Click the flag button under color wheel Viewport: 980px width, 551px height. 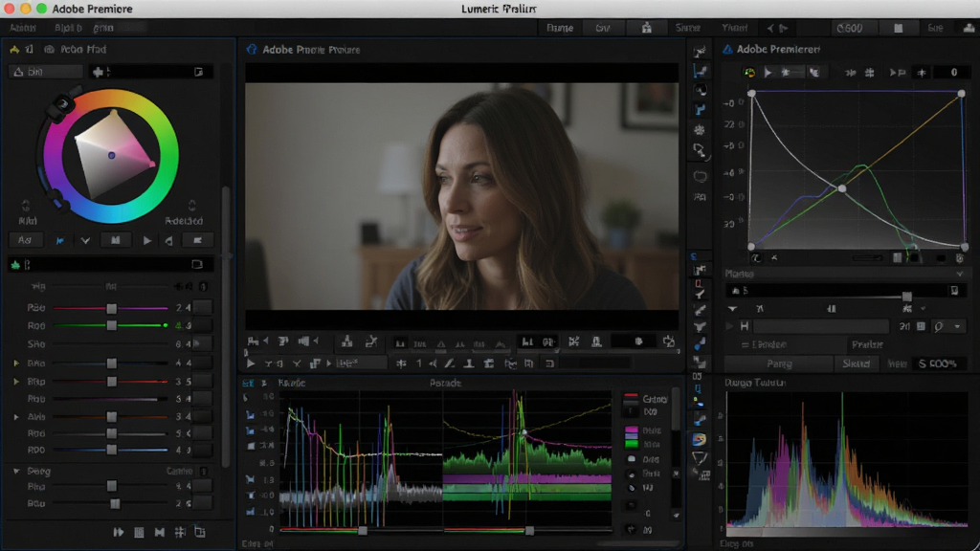coord(197,240)
